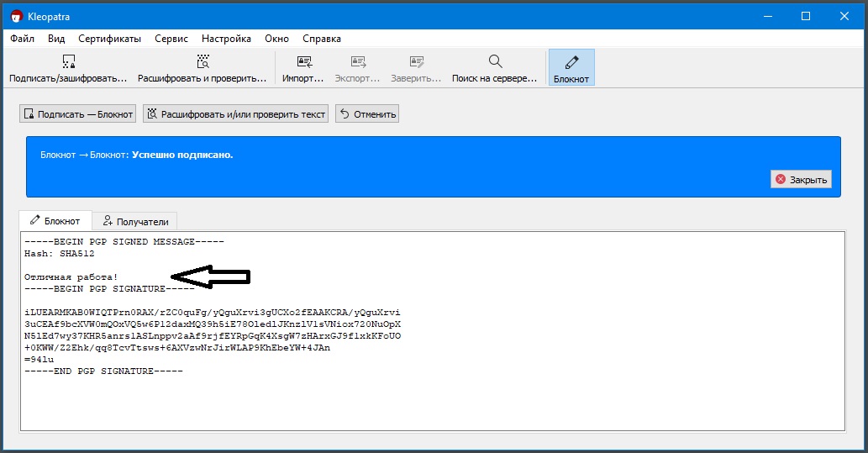Switch to the Блокнот tab
Viewport: 868px width, 453px height.
tap(55, 221)
